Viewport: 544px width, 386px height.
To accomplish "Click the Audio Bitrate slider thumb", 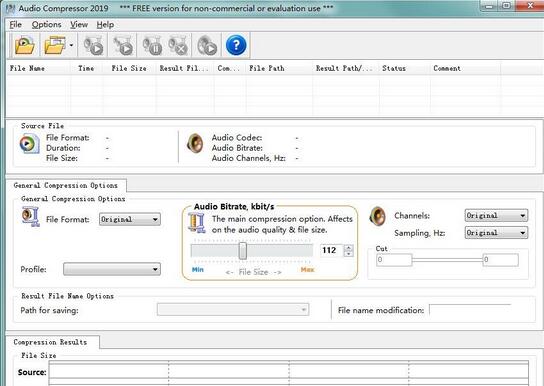I will click(243, 250).
